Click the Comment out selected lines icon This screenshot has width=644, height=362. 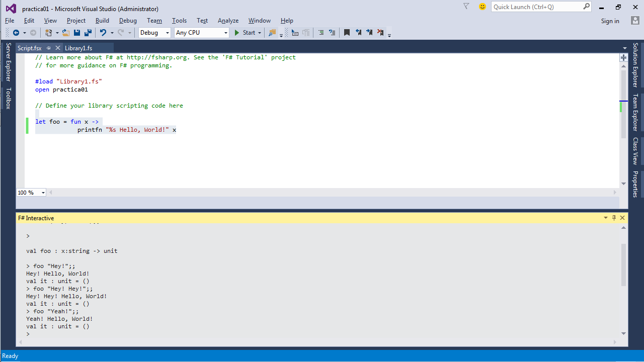321,33
